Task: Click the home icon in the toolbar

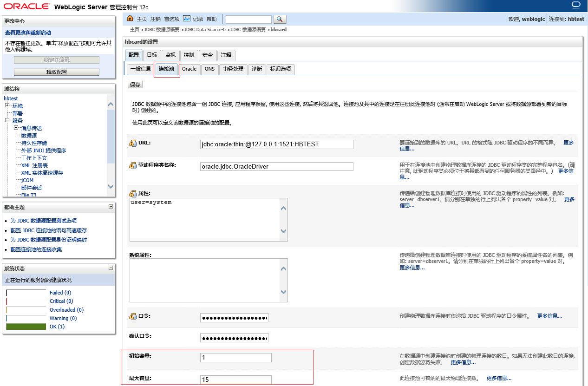Action: point(130,19)
